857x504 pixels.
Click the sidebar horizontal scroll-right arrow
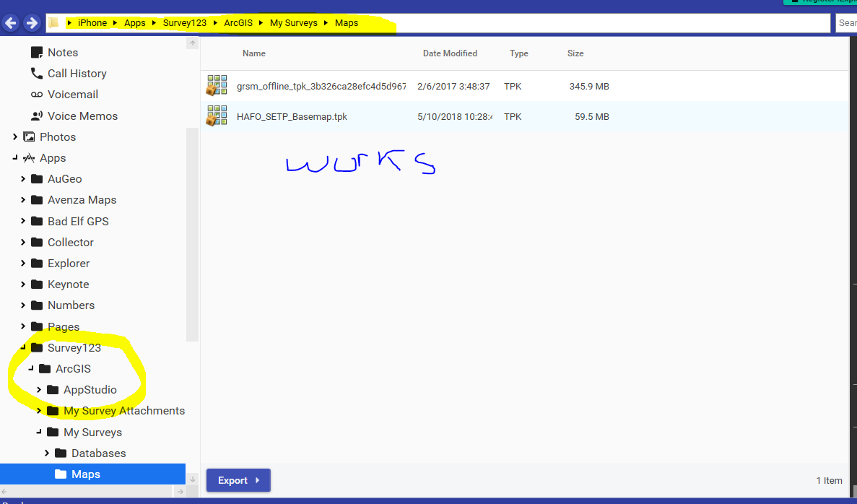(180, 492)
